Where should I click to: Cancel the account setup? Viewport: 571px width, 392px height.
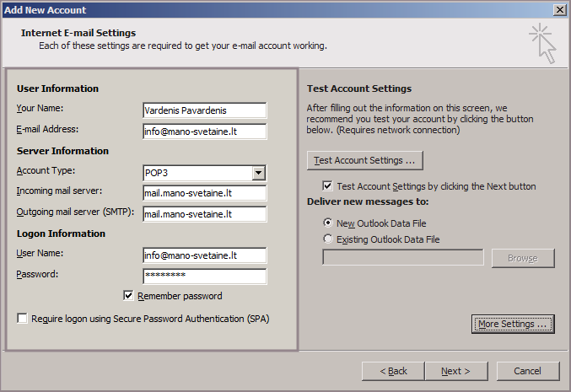coord(527,371)
